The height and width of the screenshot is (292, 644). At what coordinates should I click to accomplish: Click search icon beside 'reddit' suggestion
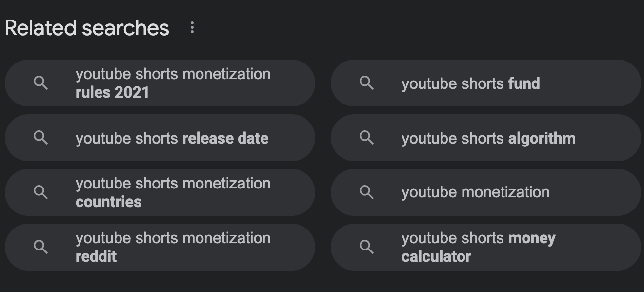click(x=41, y=247)
